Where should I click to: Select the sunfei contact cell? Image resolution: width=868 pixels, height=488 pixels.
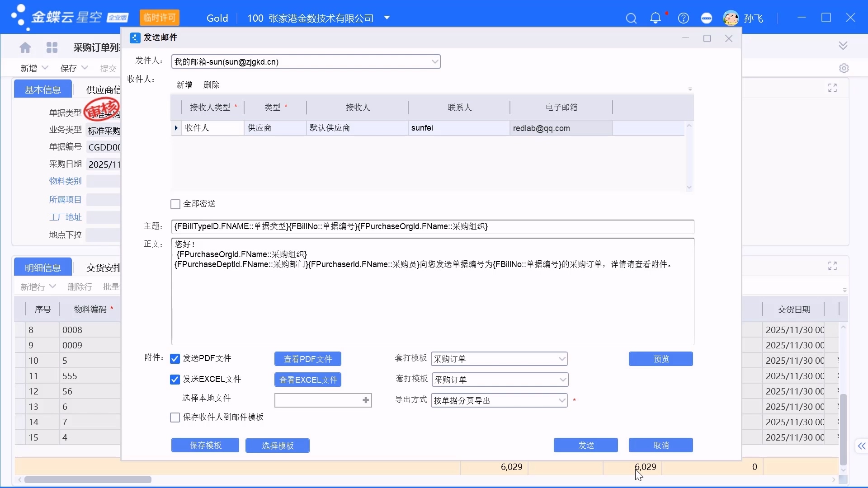point(459,128)
